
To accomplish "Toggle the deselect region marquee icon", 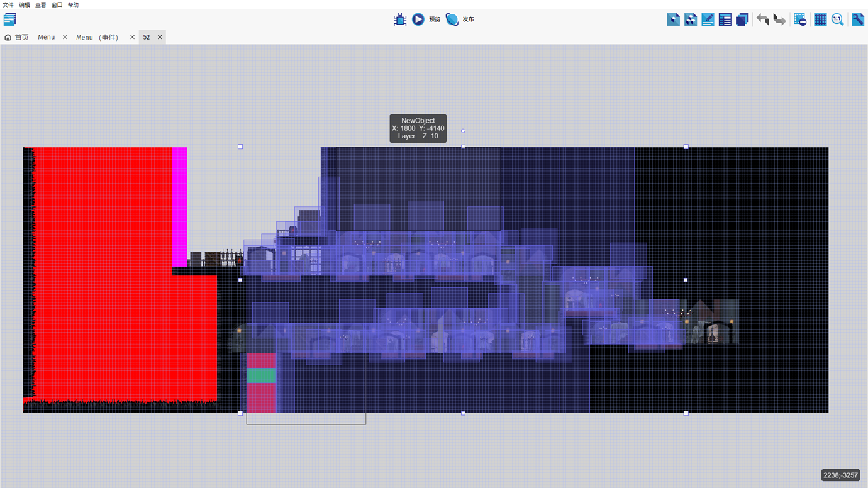I will (x=800, y=19).
